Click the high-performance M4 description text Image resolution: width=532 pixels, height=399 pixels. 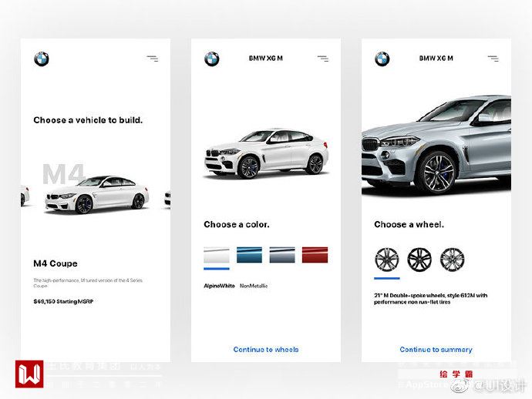(88, 283)
